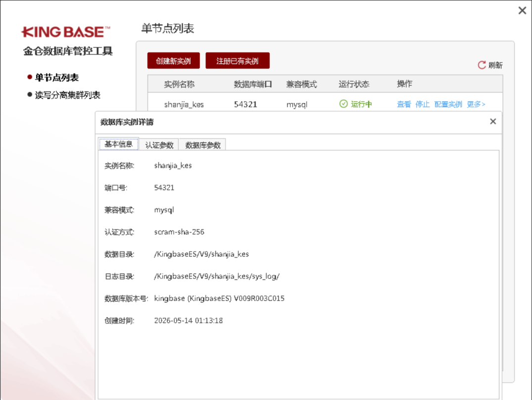Switch to the 数据库参数 tab
532x400 pixels.
point(203,145)
